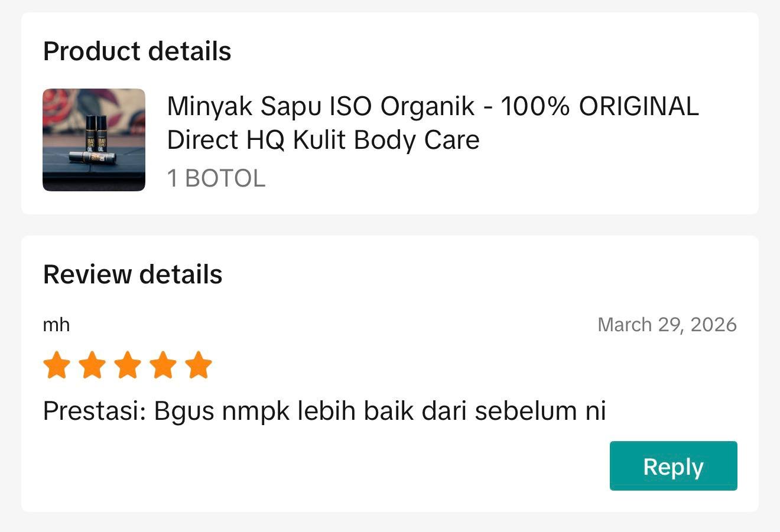Image resolution: width=780 pixels, height=532 pixels.
Task: Click the "Prestasi:" label in review
Action: [x=95, y=411]
